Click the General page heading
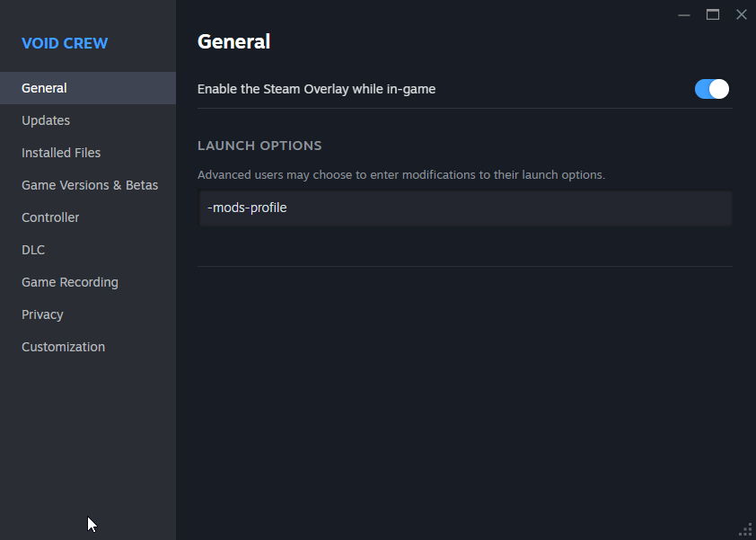This screenshot has height=540, width=756. coord(233,41)
